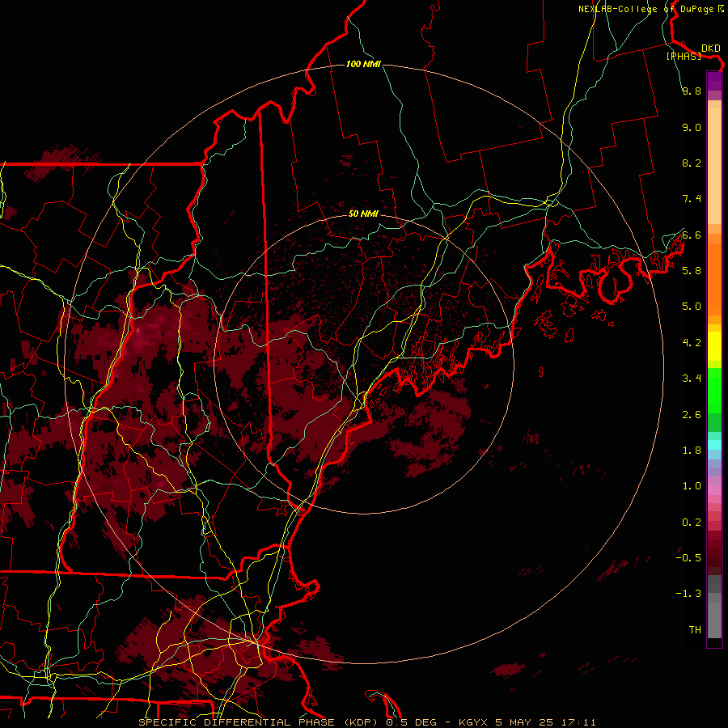Pick the orange segment of the color bar
Image resolution: width=728 pixels, height=728 pixels.
click(x=714, y=278)
